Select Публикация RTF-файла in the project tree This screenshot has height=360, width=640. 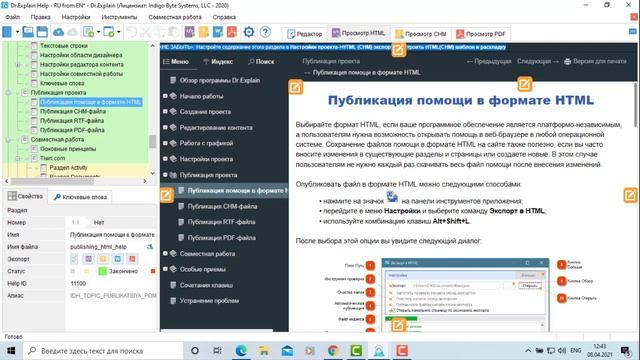pos(71,121)
